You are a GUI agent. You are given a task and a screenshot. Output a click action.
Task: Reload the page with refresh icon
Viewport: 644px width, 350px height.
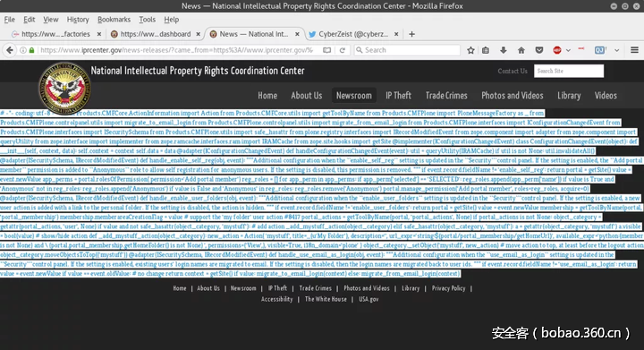[x=342, y=50]
